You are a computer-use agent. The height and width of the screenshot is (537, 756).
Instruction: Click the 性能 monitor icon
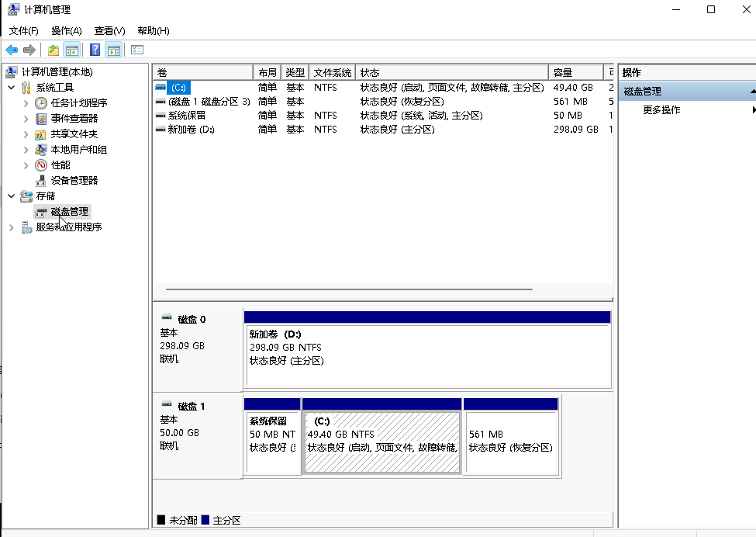[x=41, y=165]
